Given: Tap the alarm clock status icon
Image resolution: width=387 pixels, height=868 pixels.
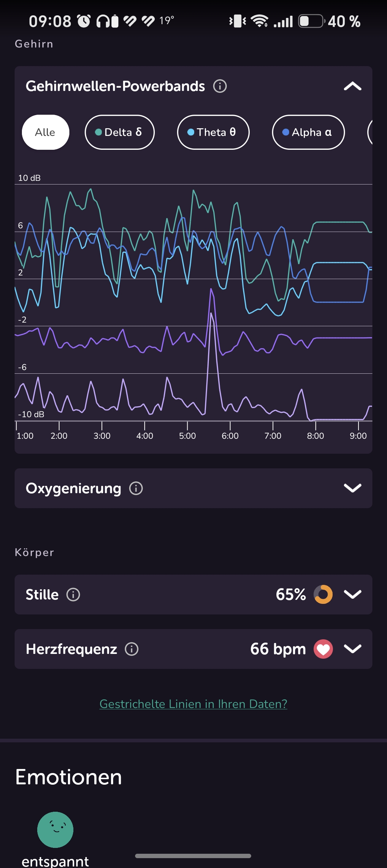Looking at the screenshot, I should 84,21.
